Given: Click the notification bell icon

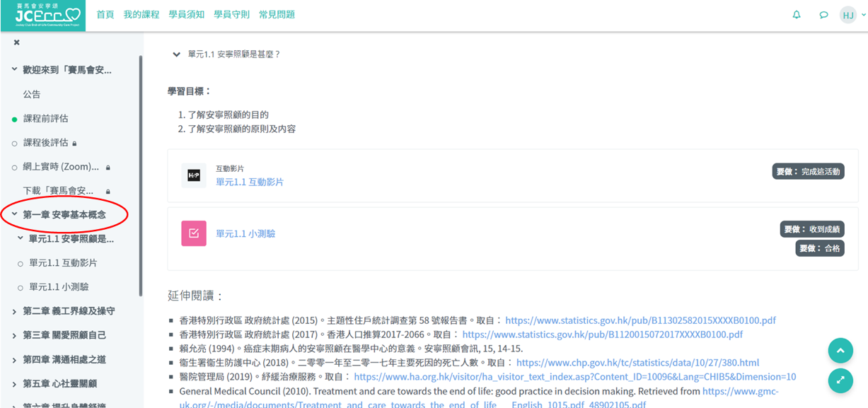Looking at the screenshot, I should point(797,15).
